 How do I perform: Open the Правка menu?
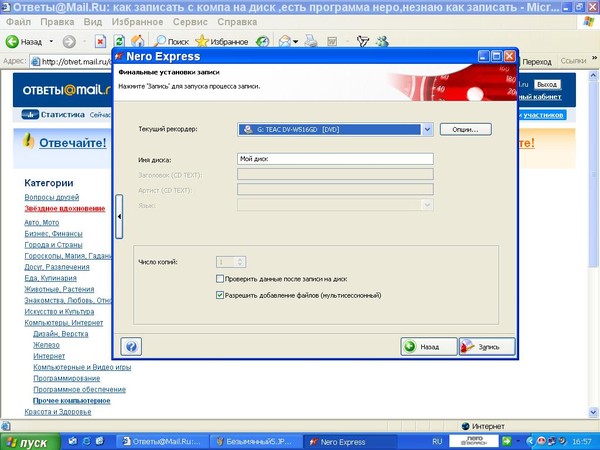(x=57, y=22)
